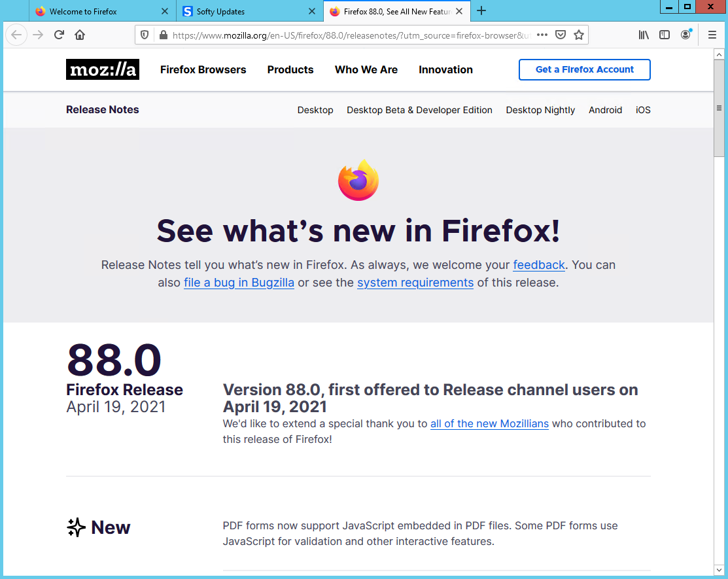The image size is (728, 579).
Task: Open page actions three-dot menu
Action: click(542, 35)
